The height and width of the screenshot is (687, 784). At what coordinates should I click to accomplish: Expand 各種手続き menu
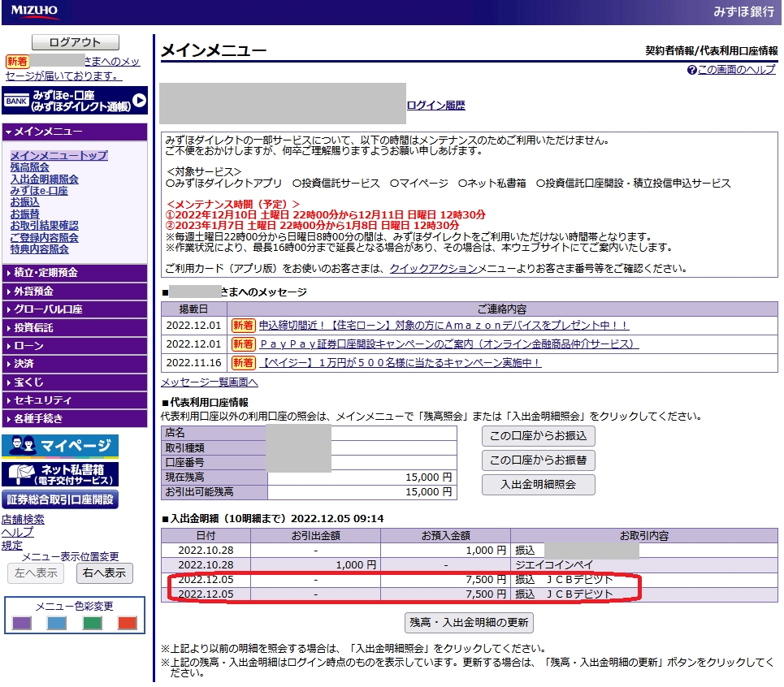pyautogui.click(x=75, y=419)
